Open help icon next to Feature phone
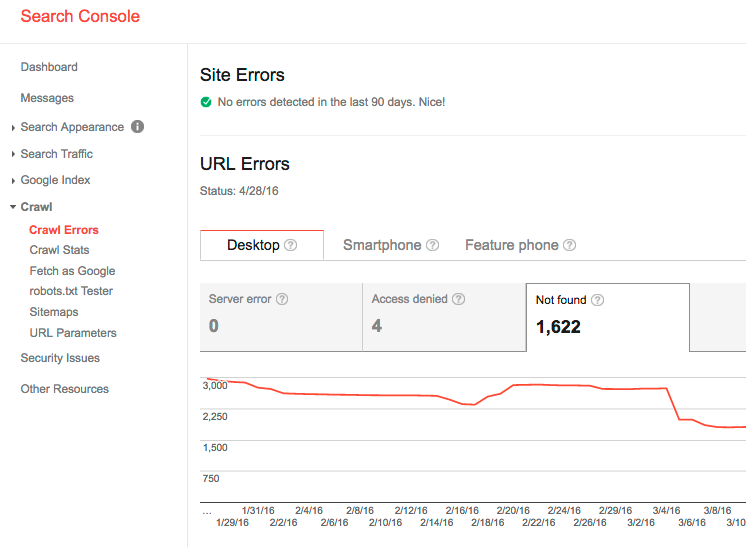The image size is (746, 547). click(x=569, y=245)
